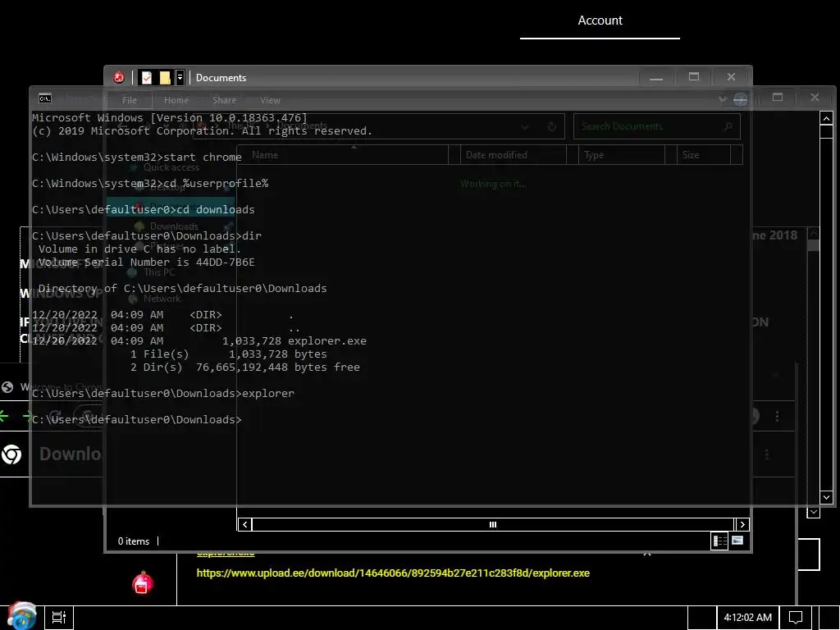This screenshot has width=840, height=630.
Task: Click Properties icon in Documents quick access toolbar
Action: click(x=146, y=78)
